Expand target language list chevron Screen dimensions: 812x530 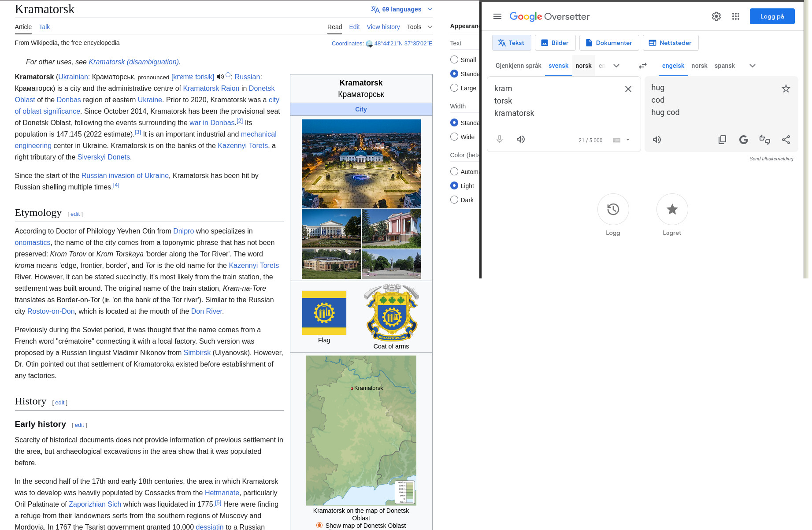point(753,66)
